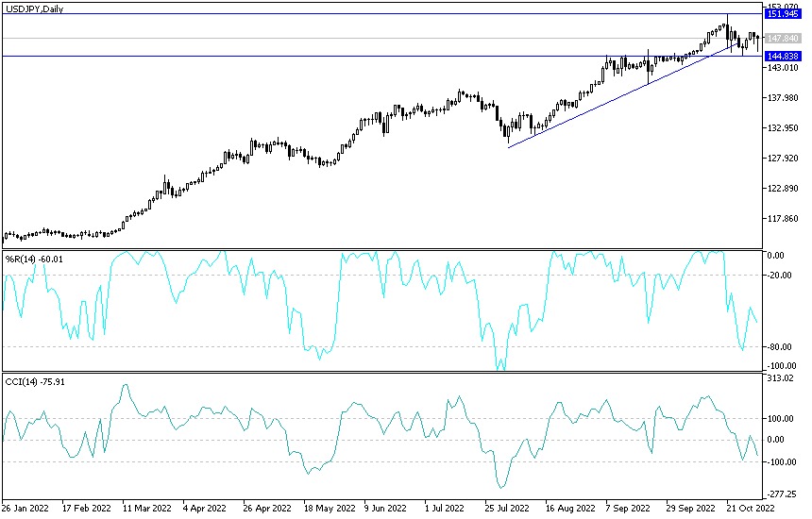This screenshot has width=812, height=519.
Task: Click the -80.00 level on %R scale
Action: pyautogui.click(x=780, y=346)
